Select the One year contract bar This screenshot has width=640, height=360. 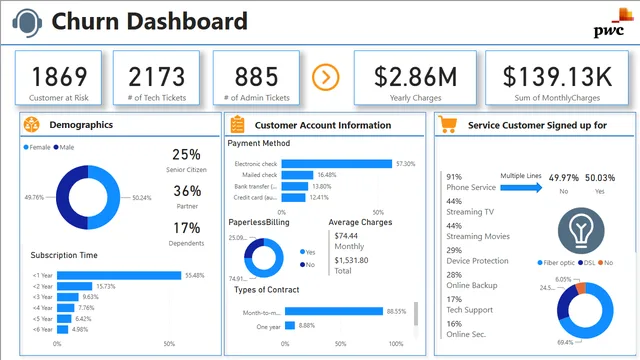pyautogui.click(x=290, y=325)
